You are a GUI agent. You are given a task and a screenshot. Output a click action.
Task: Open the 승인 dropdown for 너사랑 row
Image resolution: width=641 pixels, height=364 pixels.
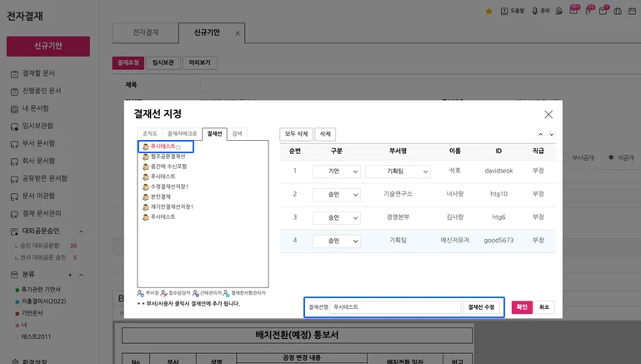(336, 194)
